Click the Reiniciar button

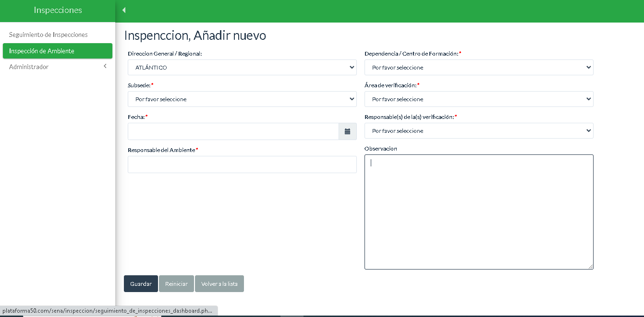pyautogui.click(x=176, y=284)
